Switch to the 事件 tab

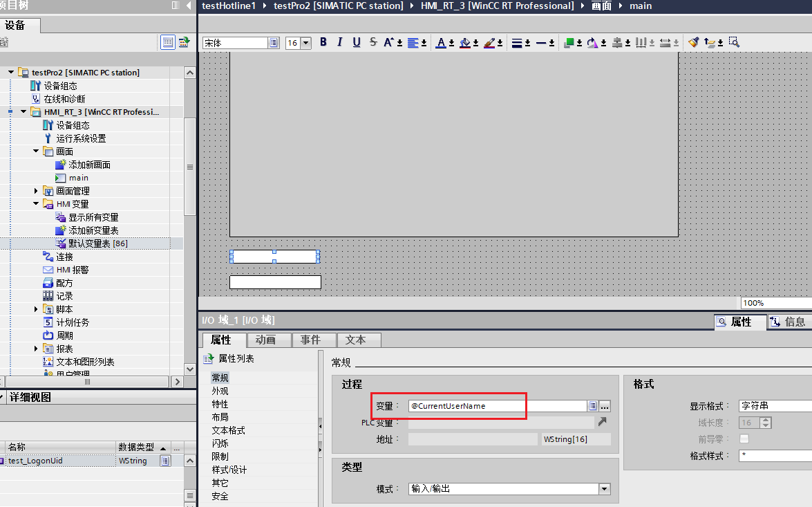310,340
